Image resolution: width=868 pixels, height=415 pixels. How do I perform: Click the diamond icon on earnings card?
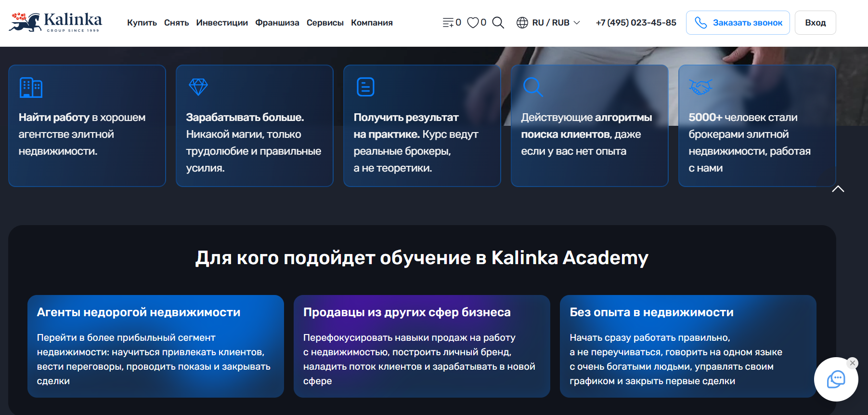198,87
